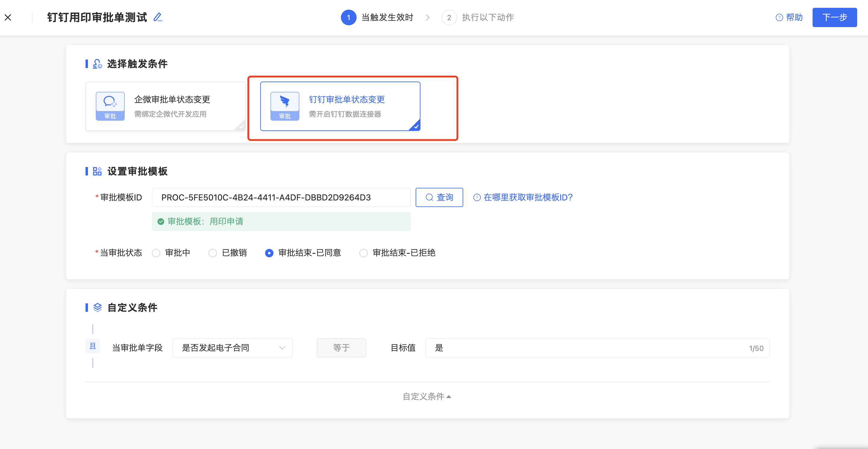868x449 pixels.
Task: Click the chevron between step 1 and step 2
Action: tap(428, 17)
